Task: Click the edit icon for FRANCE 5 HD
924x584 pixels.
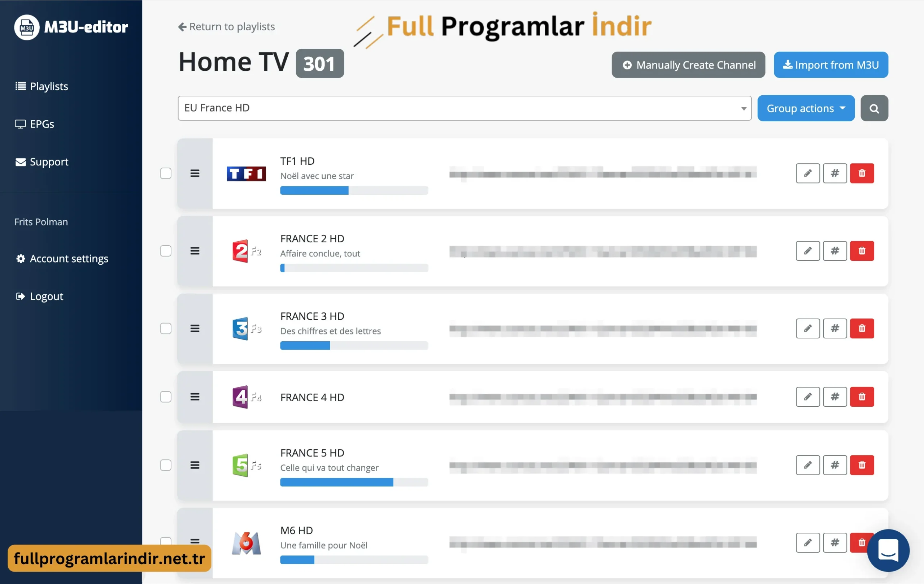Action: click(808, 465)
